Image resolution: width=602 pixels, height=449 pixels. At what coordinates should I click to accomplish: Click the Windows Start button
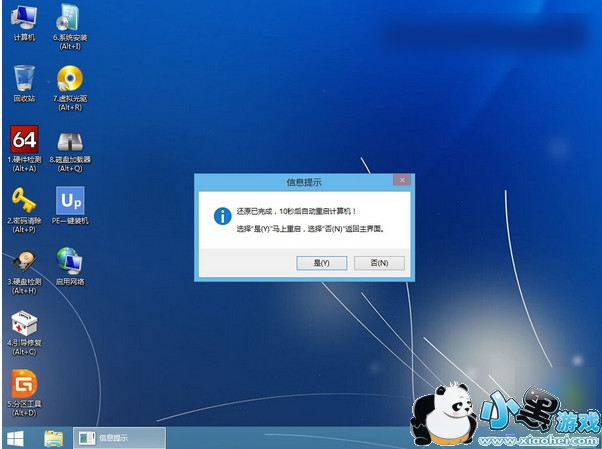tap(15, 438)
